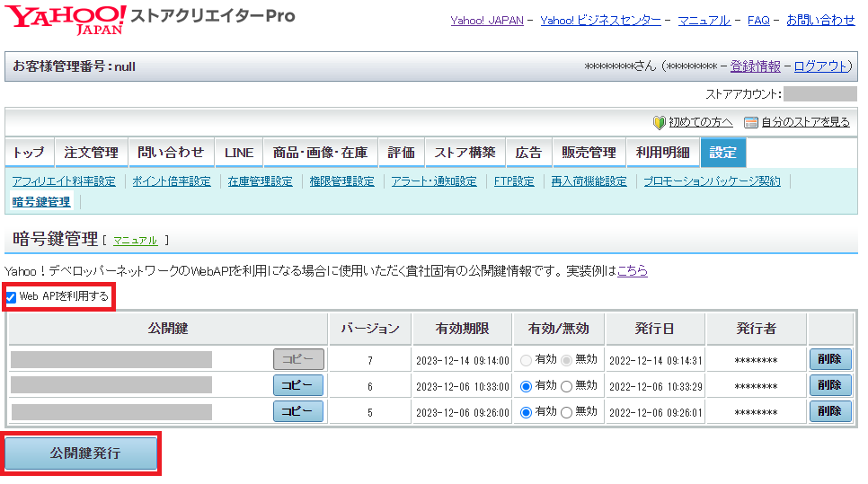Open 権限管理設定 link
Screen dimensions: 868x484
[x=342, y=181]
